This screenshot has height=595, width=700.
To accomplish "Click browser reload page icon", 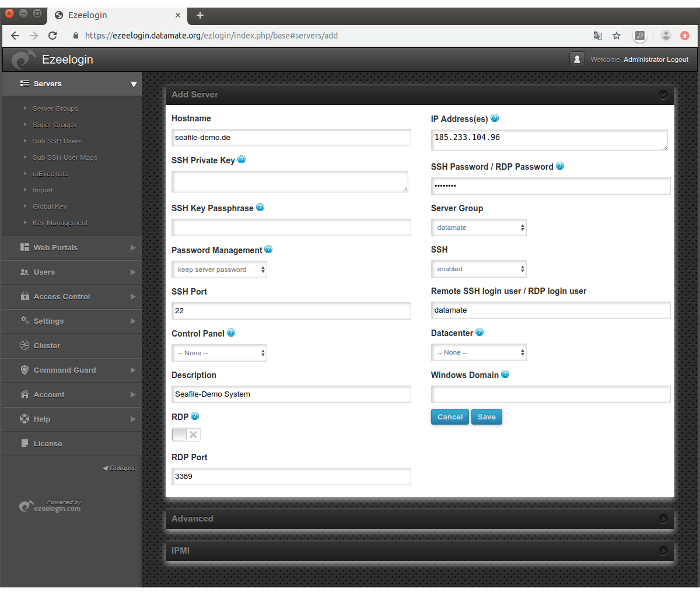I will point(52,36).
